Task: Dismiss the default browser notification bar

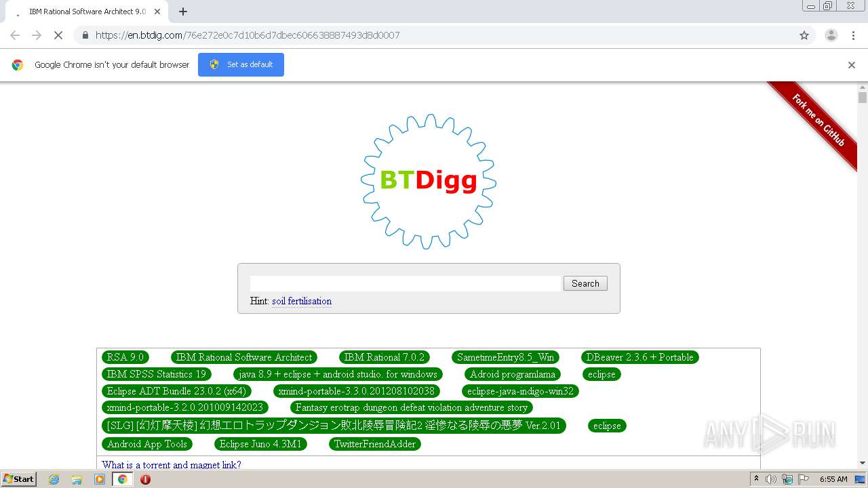Action: coord(852,65)
